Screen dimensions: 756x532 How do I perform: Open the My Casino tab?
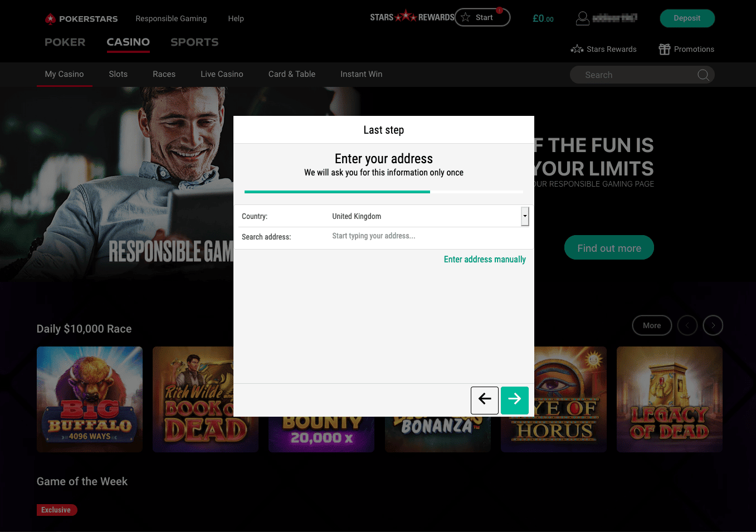[x=65, y=74]
